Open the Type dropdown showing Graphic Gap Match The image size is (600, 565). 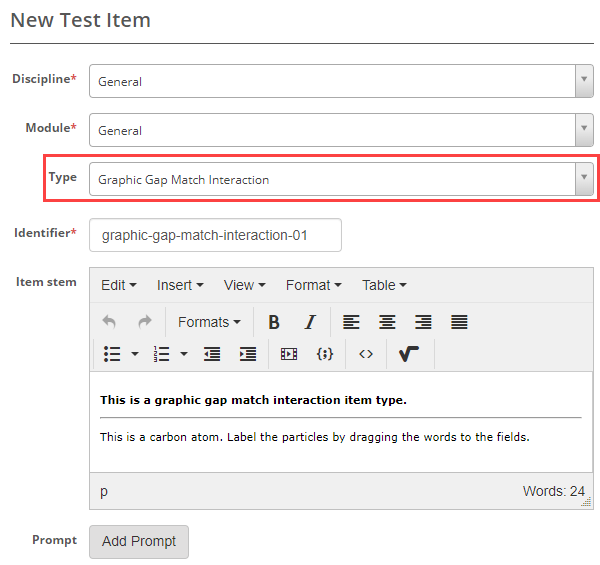coord(341,180)
